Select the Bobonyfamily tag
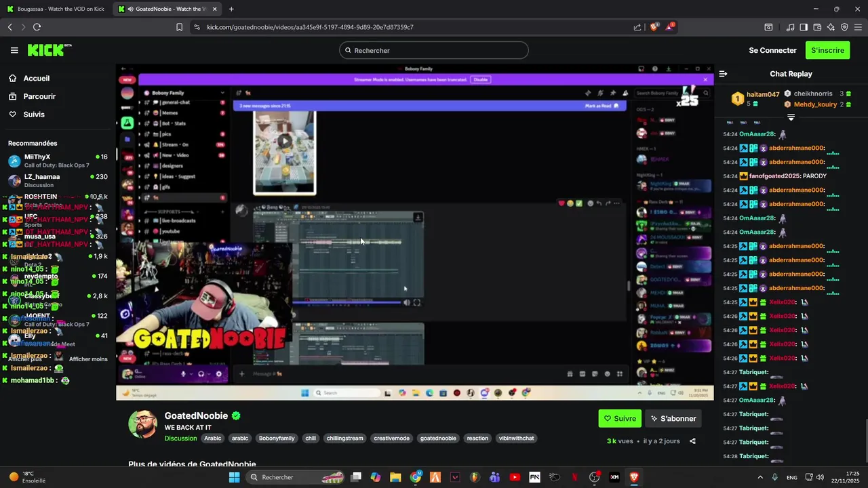 pyautogui.click(x=277, y=439)
